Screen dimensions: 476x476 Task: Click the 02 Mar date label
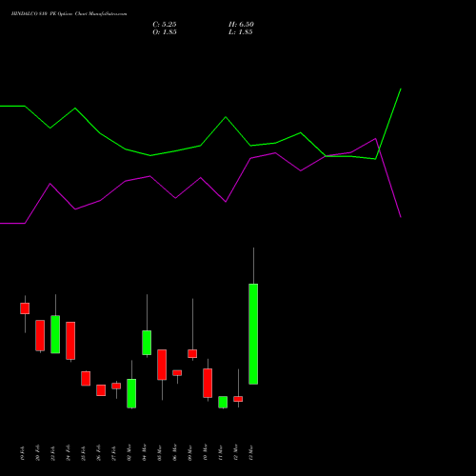(x=129, y=452)
